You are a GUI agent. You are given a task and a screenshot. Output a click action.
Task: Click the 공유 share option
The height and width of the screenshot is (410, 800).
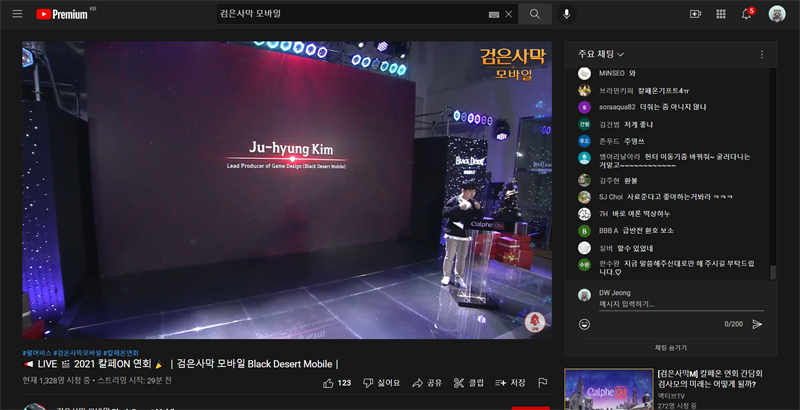point(427,383)
